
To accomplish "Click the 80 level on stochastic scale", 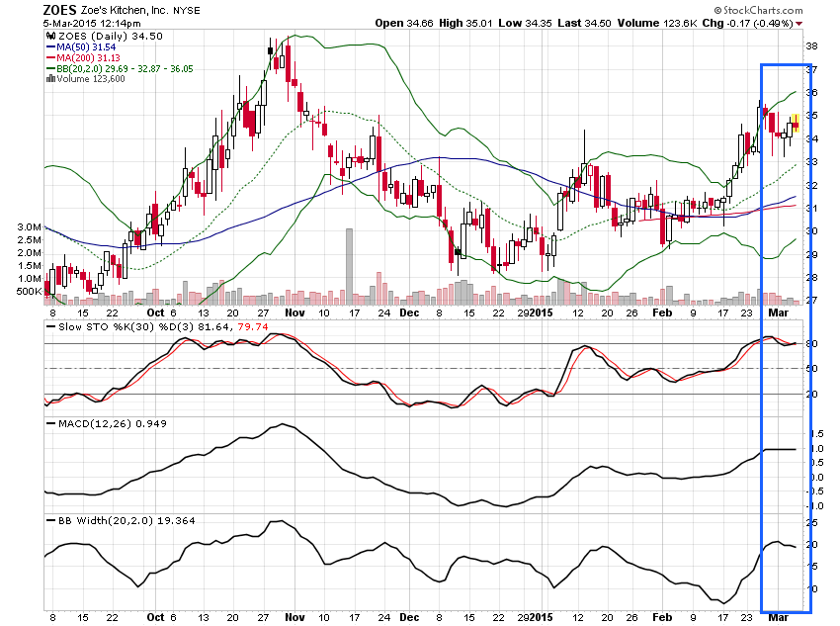I will (811, 343).
